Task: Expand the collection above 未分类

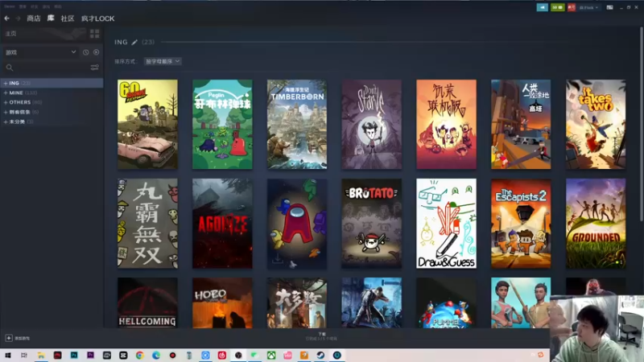Action: (x=6, y=112)
